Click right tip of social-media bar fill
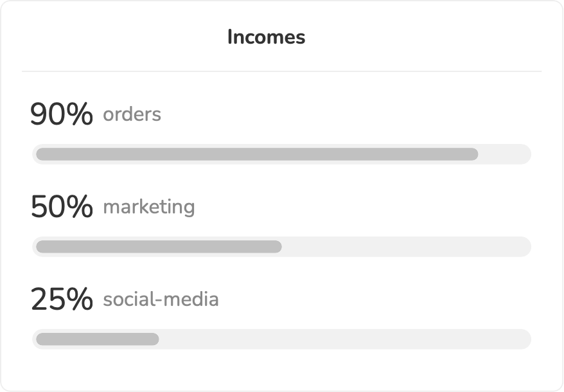This screenshot has width=564, height=392. tap(155, 339)
